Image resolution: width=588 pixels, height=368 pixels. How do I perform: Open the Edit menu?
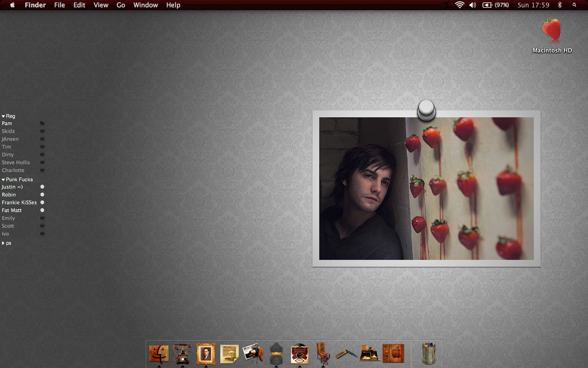tap(79, 5)
